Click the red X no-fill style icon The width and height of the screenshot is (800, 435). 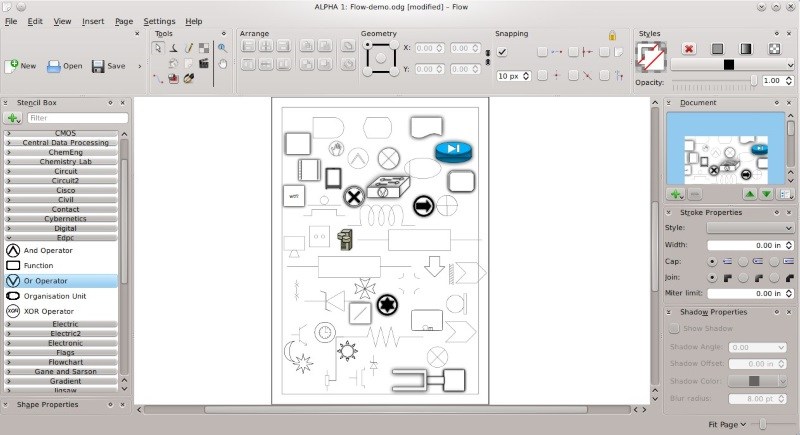tap(689, 48)
